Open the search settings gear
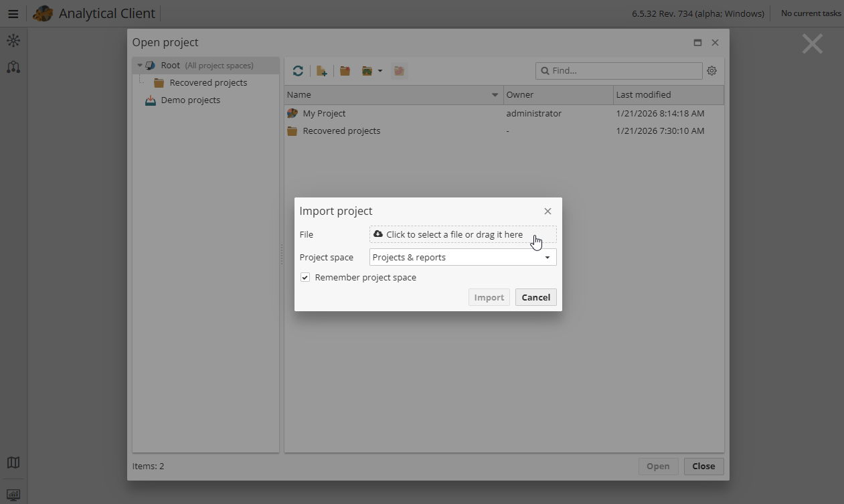This screenshot has width=844, height=504. (711, 70)
